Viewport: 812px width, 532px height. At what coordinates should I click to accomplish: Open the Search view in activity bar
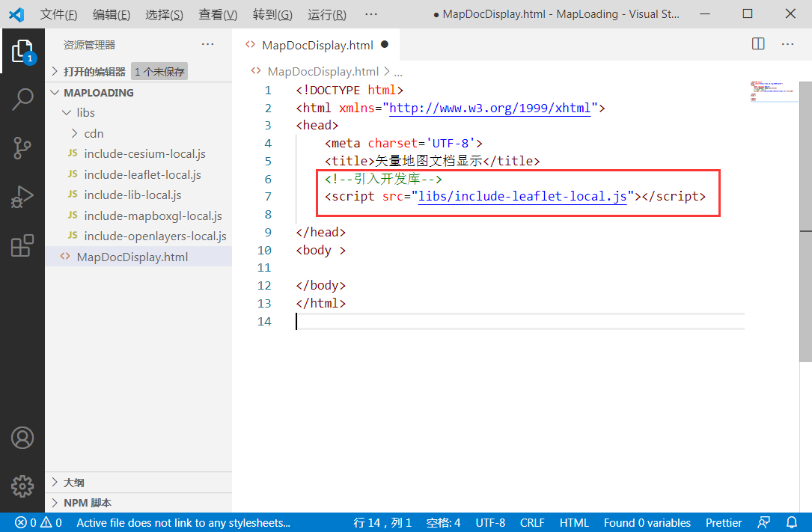pyautogui.click(x=22, y=99)
